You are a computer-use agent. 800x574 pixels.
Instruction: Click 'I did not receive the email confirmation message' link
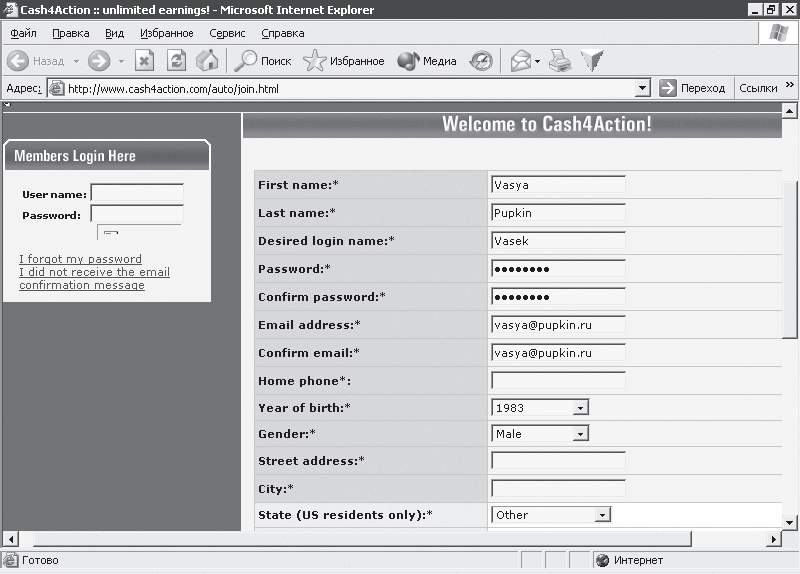[x=94, y=279]
